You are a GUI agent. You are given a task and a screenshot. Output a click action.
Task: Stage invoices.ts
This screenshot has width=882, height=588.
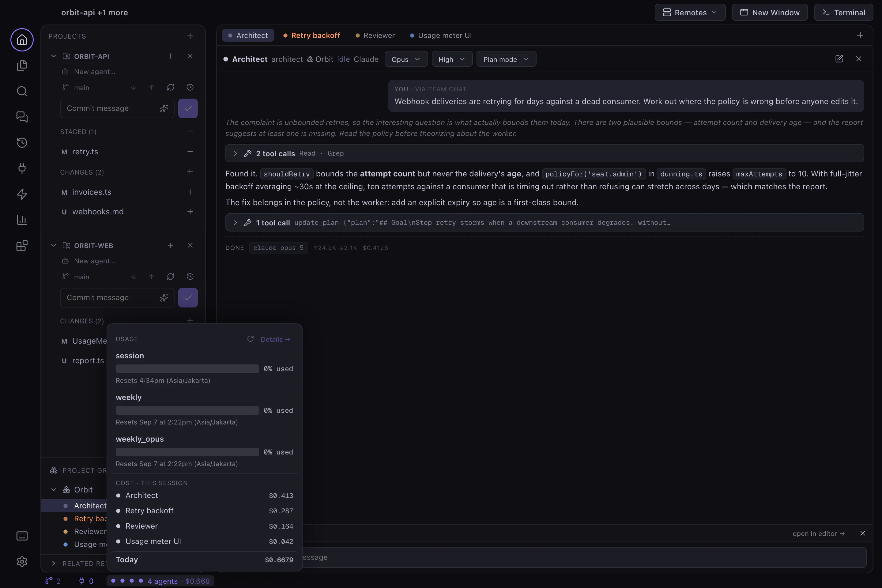pos(190,192)
